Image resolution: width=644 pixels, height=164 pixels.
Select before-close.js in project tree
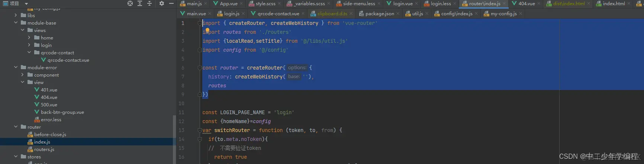coord(50,134)
